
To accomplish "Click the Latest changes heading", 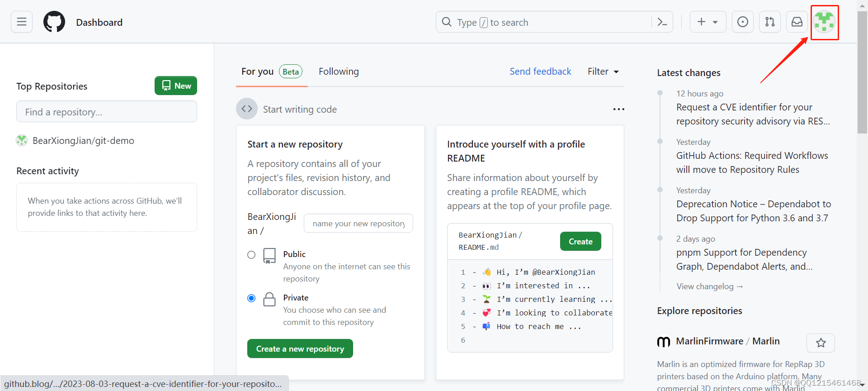I will 689,73.
